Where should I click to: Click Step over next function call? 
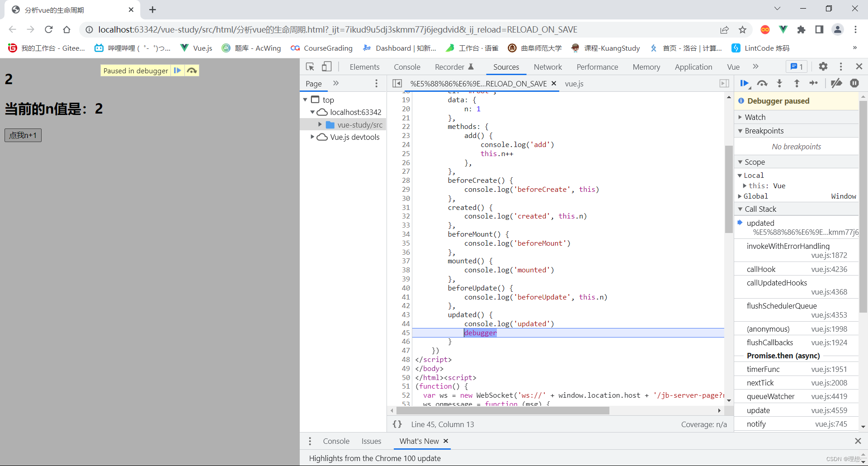pos(762,83)
